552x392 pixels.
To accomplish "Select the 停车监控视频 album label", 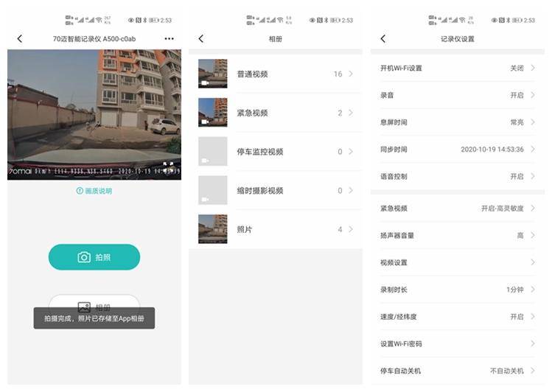I will coord(260,152).
